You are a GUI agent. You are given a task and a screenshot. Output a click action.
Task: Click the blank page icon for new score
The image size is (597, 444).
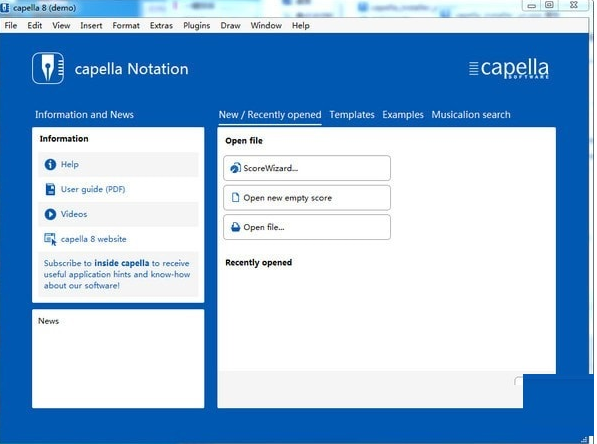(x=236, y=197)
